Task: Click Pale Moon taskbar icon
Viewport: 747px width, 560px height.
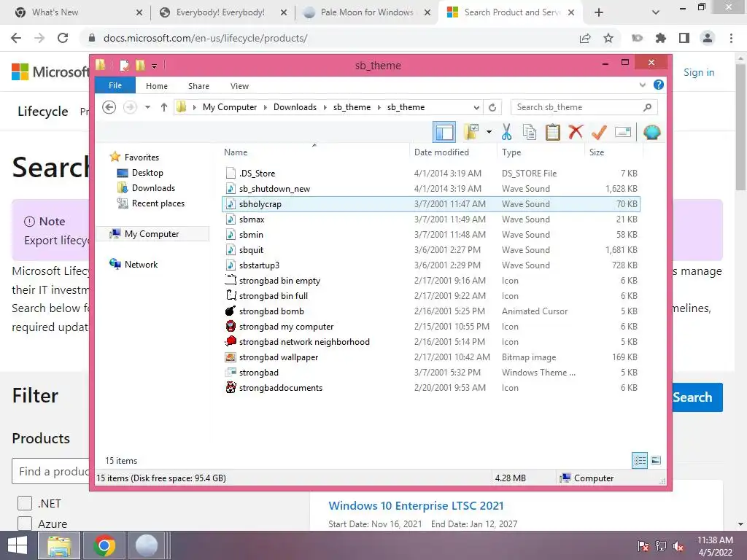Action: [147, 545]
